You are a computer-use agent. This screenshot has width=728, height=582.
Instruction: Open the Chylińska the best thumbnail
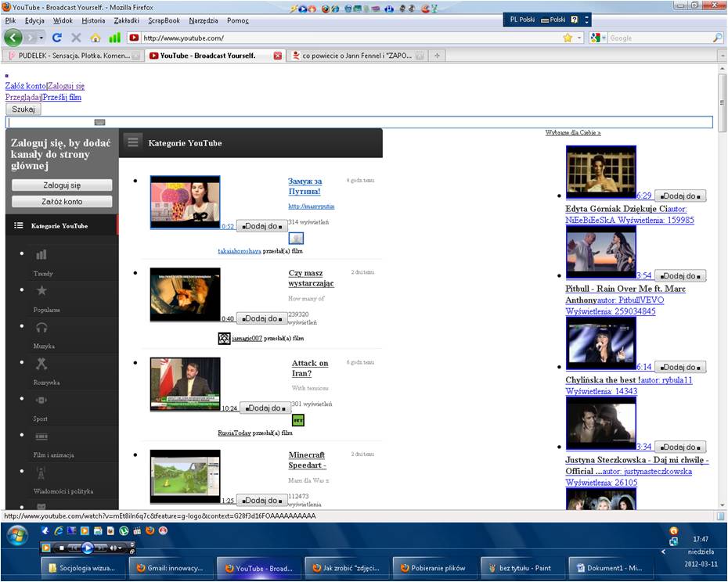[600, 343]
